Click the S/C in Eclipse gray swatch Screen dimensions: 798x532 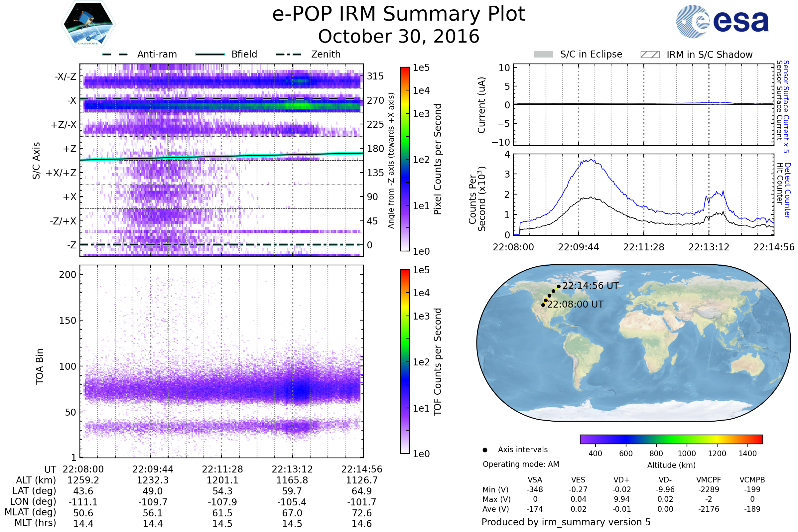point(543,55)
